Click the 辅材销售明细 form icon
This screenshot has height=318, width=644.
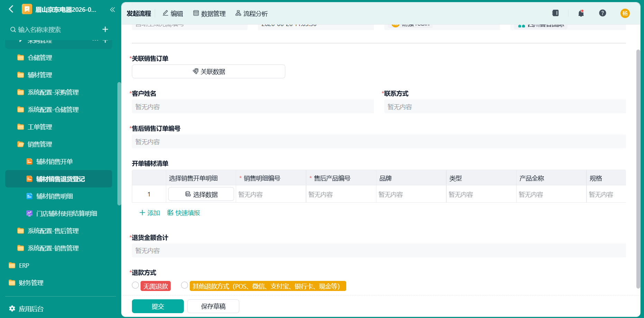pyautogui.click(x=29, y=196)
